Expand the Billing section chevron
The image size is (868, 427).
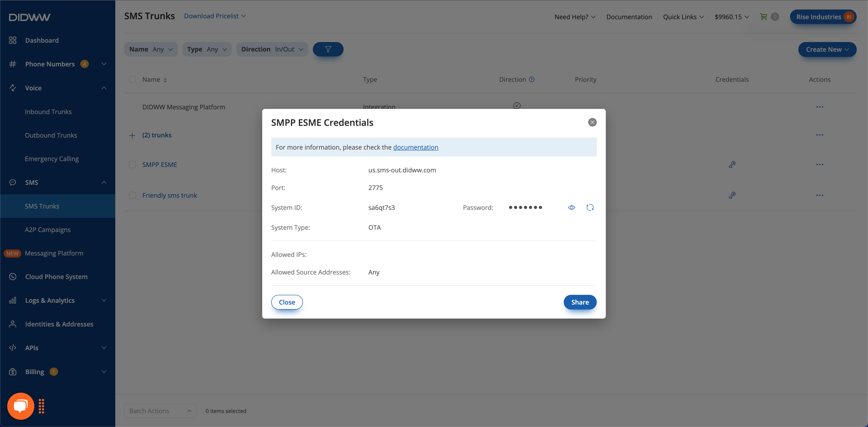[104, 372]
